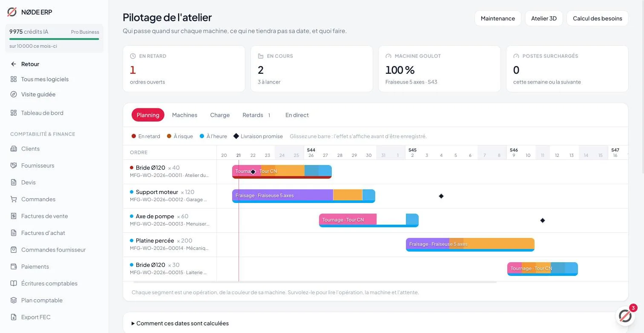
Task: Click the Paiements wallet icon
Action: click(14, 266)
